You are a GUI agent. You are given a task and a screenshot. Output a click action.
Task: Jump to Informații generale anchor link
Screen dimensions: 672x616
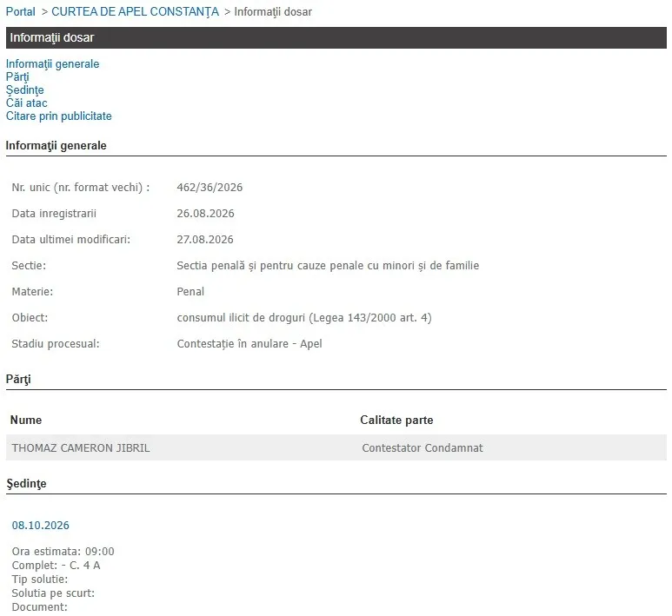[x=52, y=63]
